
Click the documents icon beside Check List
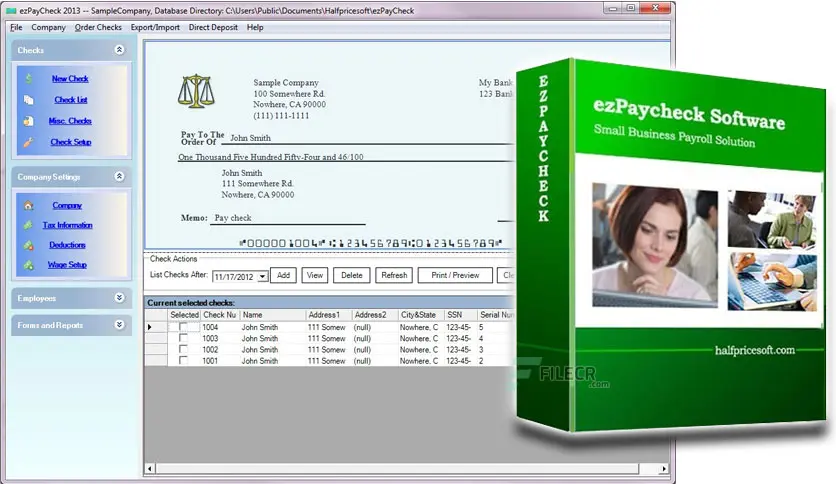click(x=29, y=100)
